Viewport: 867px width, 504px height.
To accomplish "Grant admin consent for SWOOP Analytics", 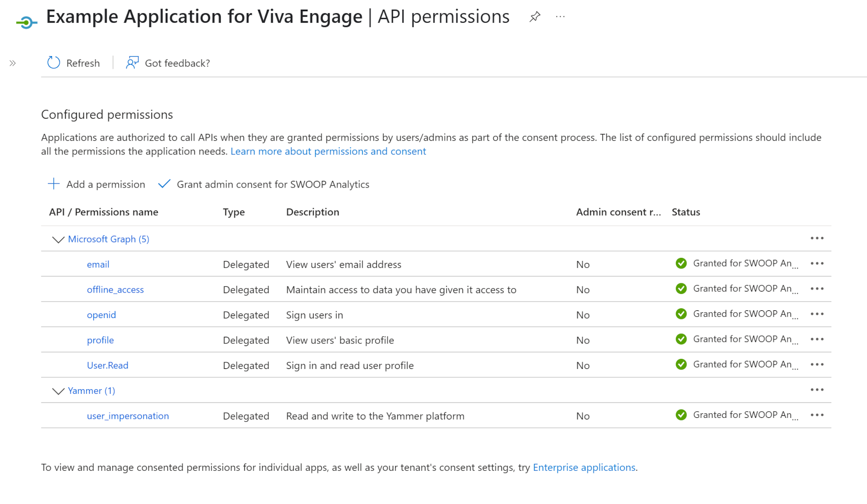I will [264, 184].
